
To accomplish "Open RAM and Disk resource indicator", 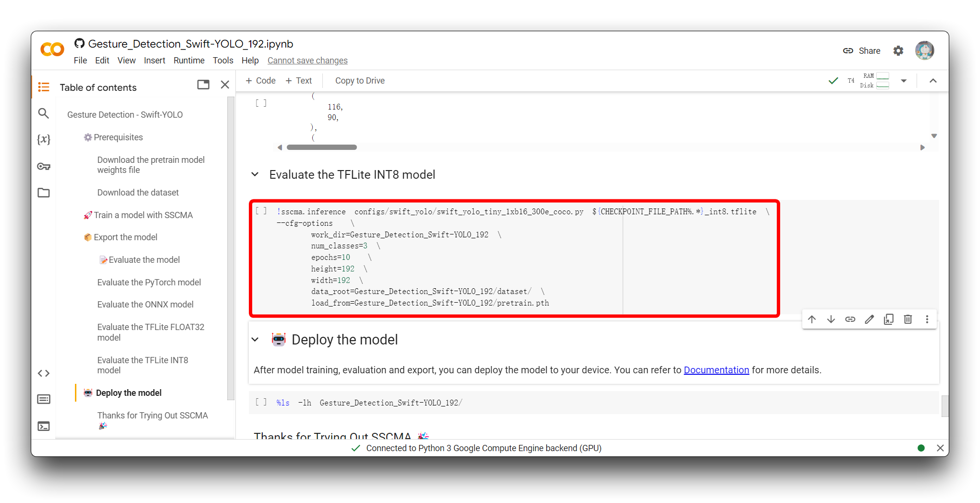I will click(874, 81).
